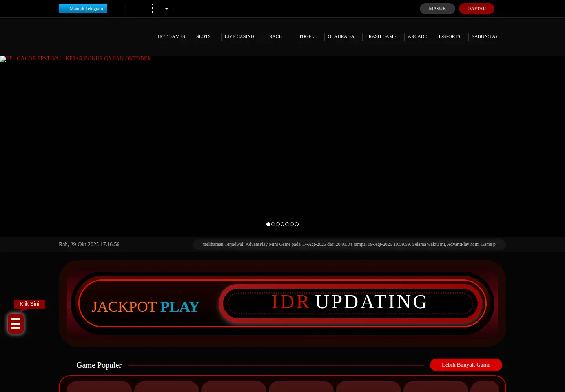The height and width of the screenshot is (392, 565).
Task: Open Lebih Banyak Game
Action: tap(466, 365)
